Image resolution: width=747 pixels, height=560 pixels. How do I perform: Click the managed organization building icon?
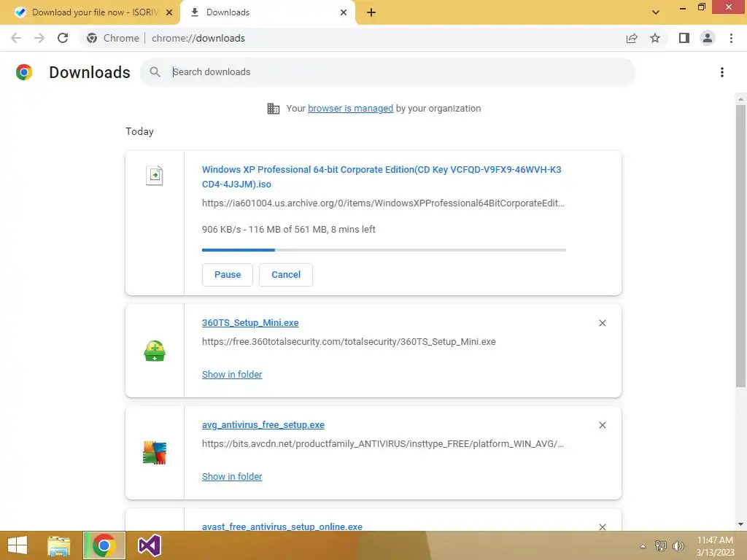[x=274, y=109]
